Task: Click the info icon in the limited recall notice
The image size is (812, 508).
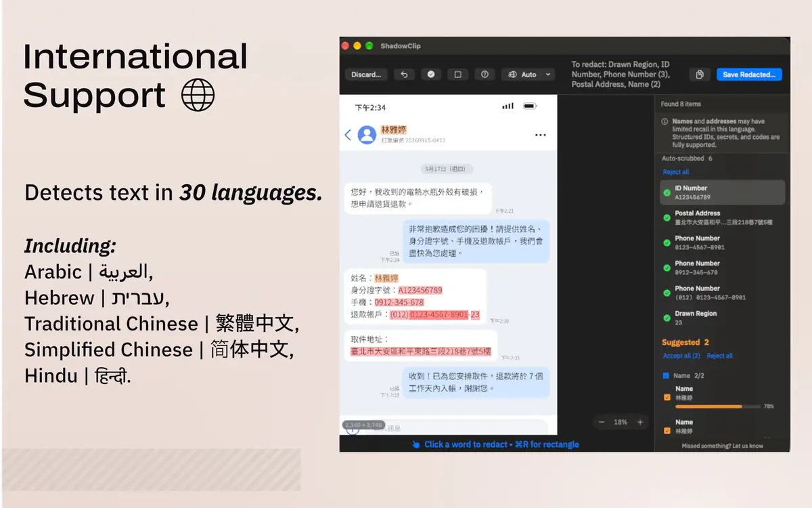Action: click(x=664, y=122)
